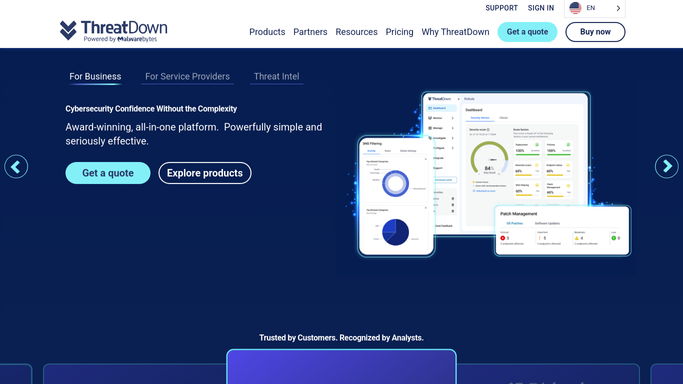Screen dimensions: 683x384
Task: Go to previous carousel slide arrow
Action: (16, 166)
